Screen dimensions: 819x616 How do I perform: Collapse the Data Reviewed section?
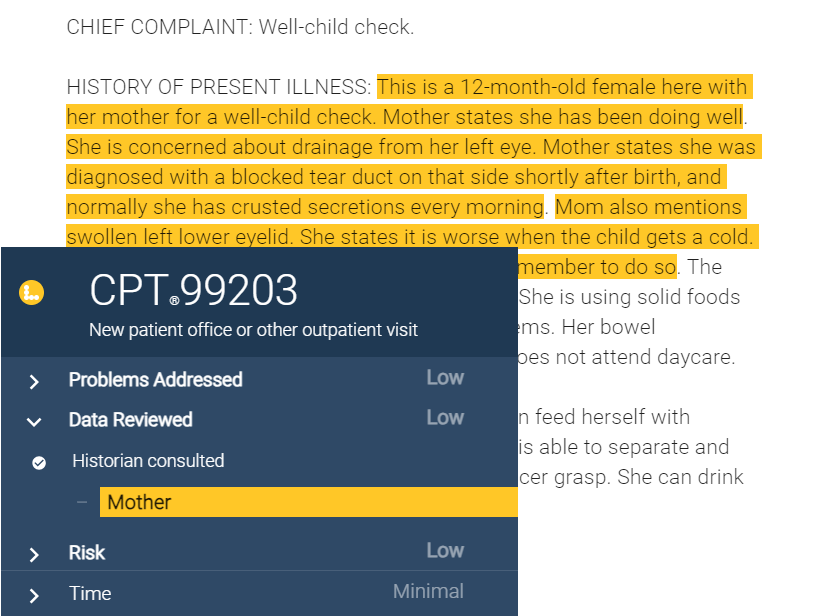coord(130,421)
